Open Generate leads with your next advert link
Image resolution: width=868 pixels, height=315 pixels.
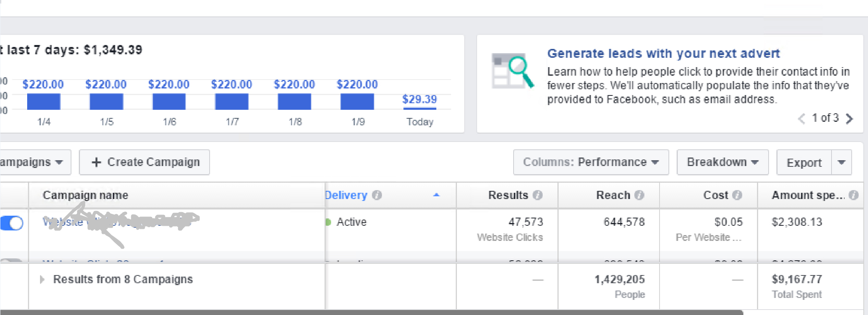coord(663,53)
